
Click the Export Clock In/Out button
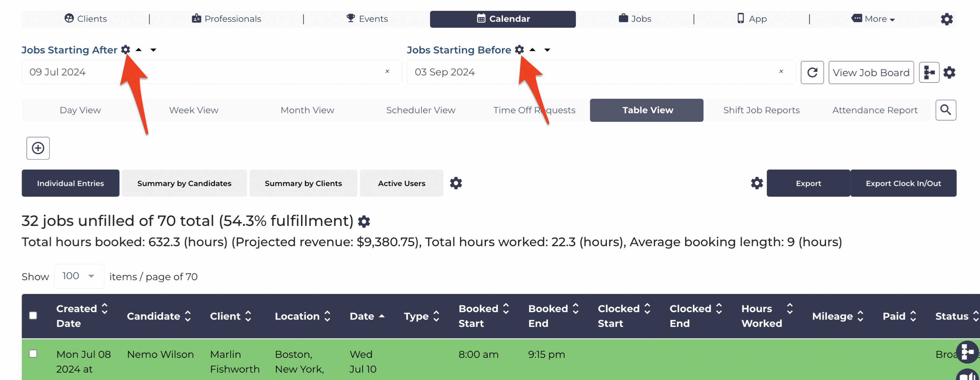903,183
